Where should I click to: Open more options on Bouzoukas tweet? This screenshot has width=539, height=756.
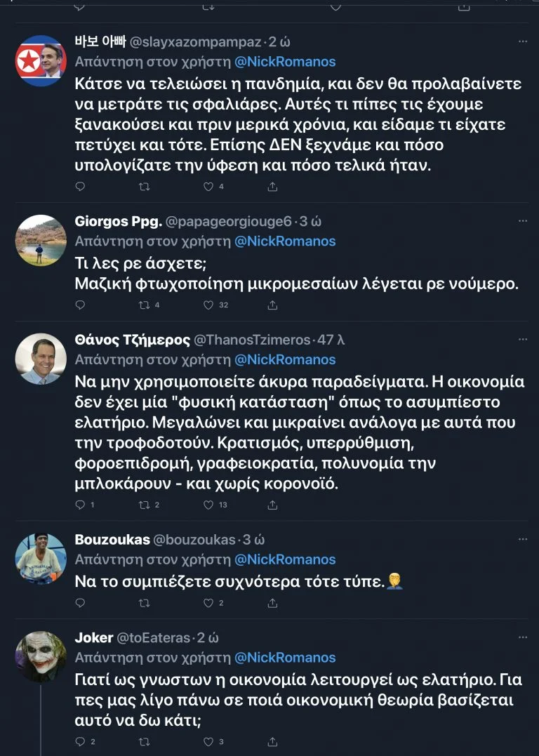click(522, 539)
